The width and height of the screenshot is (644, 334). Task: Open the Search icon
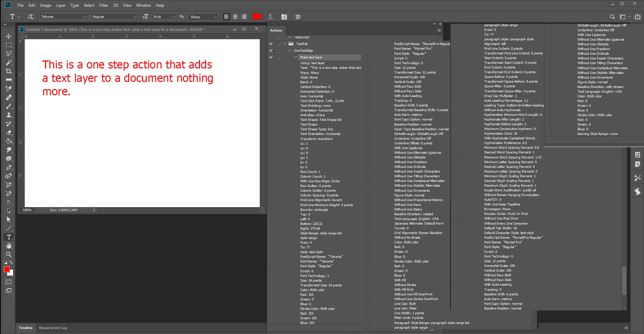coord(612,17)
